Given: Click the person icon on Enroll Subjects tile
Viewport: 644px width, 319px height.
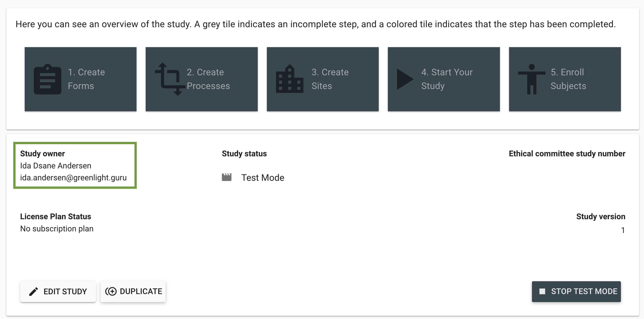Looking at the screenshot, I should [x=531, y=79].
